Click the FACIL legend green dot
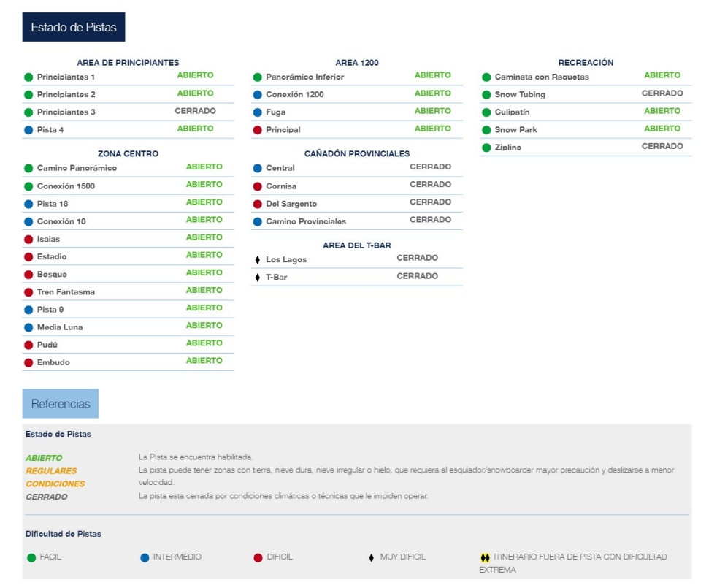This screenshot has width=717, height=588. (31, 558)
